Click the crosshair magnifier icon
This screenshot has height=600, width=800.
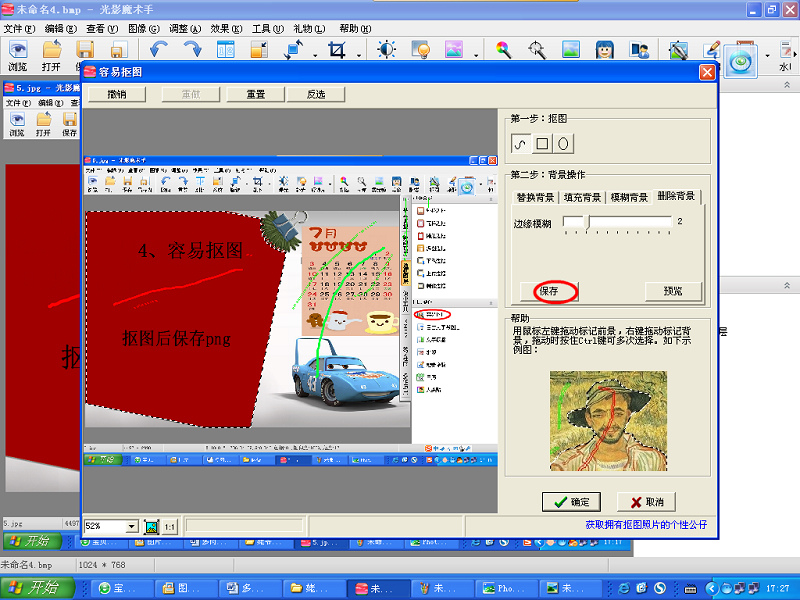(x=537, y=50)
